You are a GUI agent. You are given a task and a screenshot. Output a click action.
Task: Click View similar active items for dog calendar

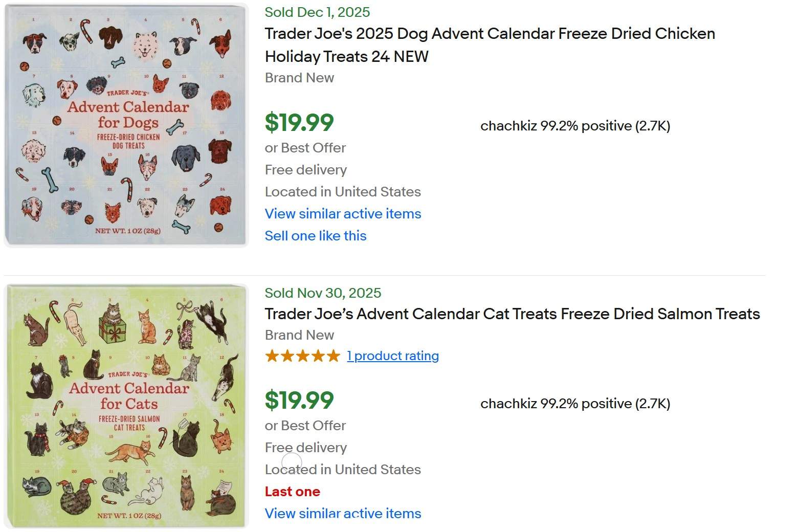[343, 214]
